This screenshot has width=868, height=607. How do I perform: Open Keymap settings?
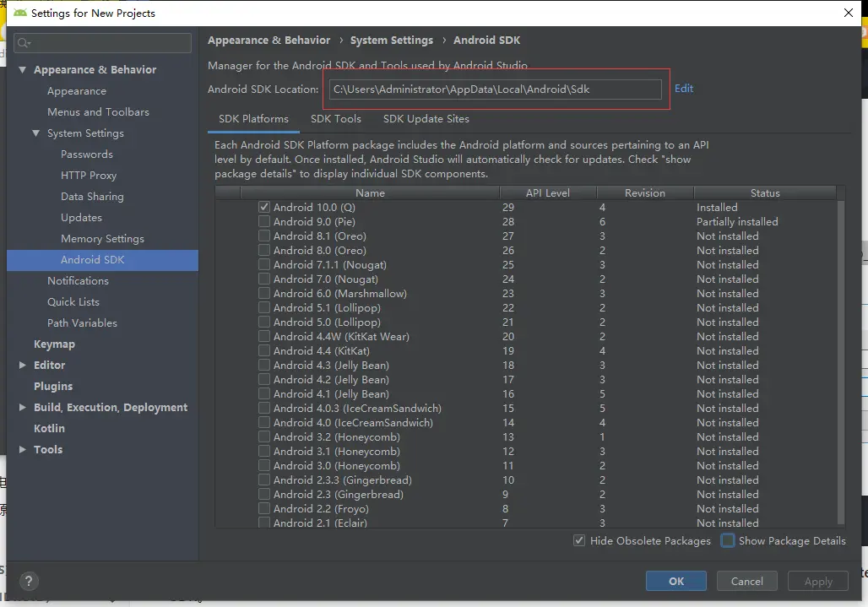coord(54,344)
